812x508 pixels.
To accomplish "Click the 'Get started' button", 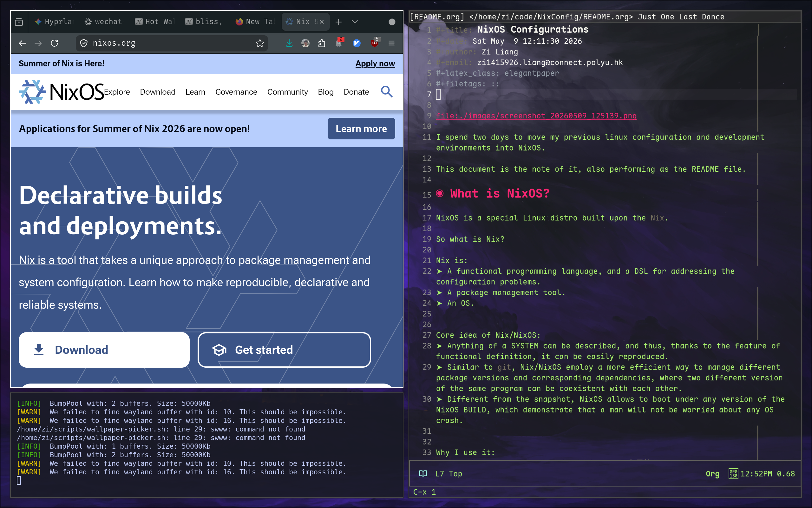I will [284, 350].
